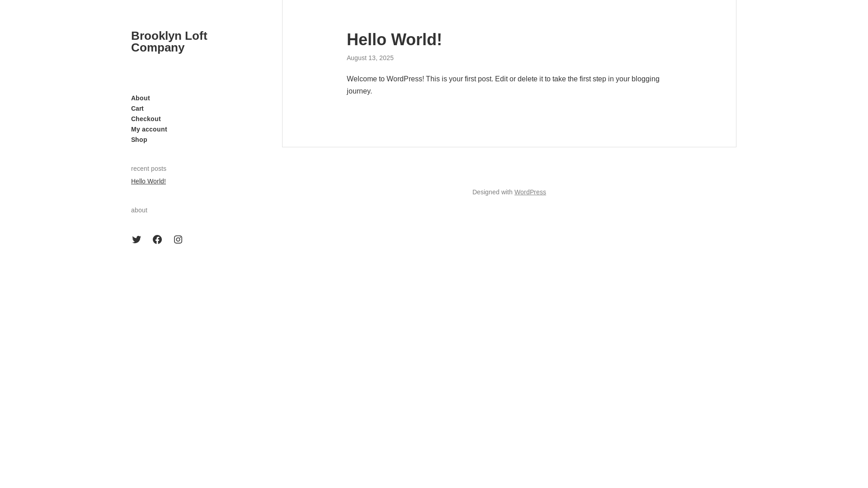The image size is (868, 488).
Task: Go to Brooklyn Loft Company home page
Action: (x=169, y=42)
